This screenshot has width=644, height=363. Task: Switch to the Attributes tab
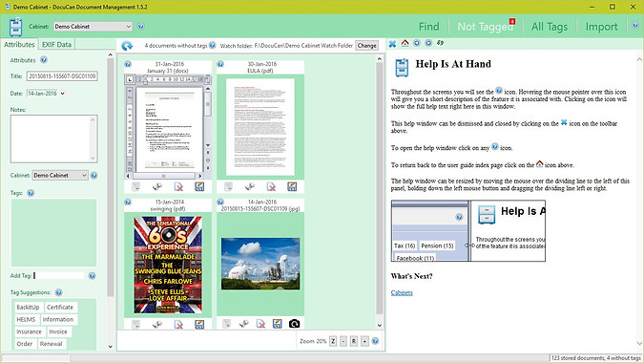pos(19,44)
